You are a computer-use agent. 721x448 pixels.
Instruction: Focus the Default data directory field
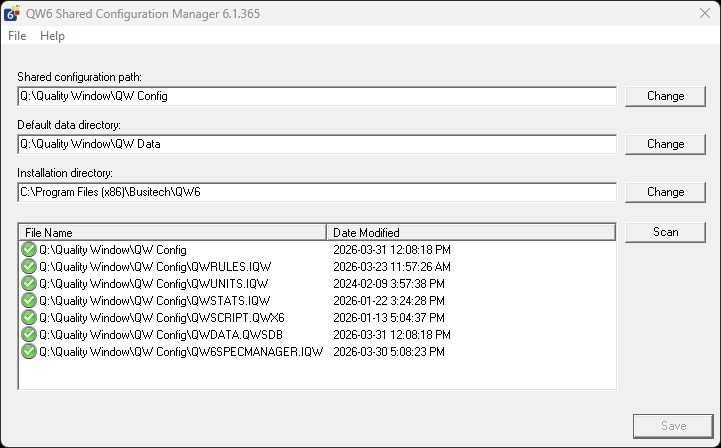pos(317,144)
